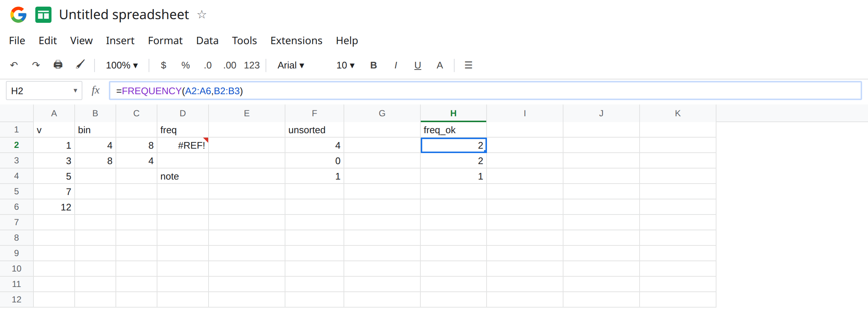Open the font size 10 dropdown
The height and width of the screenshot is (312, 868).
(x=345, y=65)
